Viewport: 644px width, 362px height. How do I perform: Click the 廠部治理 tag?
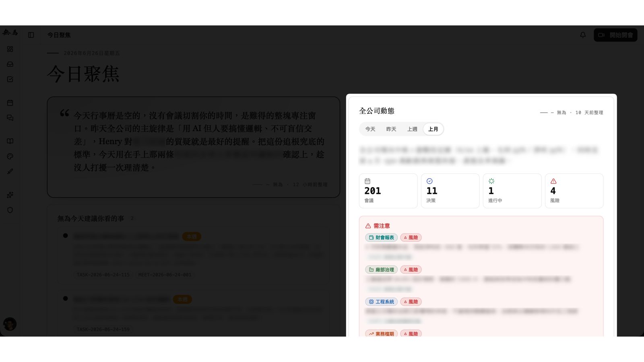tap(381, 269)
